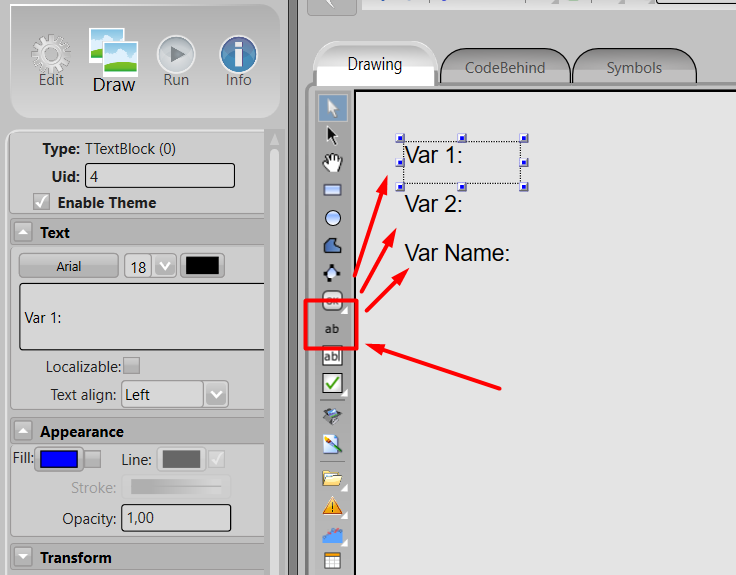Pick the rectangle shape tool
The height and width of the screenshot is (575, 736).
[333, 189]
